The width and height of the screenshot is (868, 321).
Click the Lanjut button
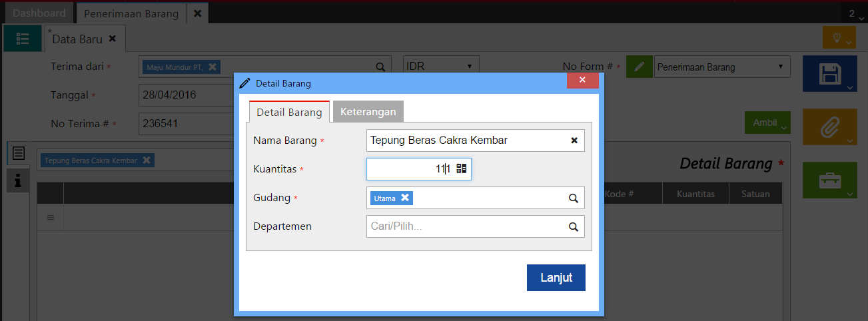click(x=556, y=278)
